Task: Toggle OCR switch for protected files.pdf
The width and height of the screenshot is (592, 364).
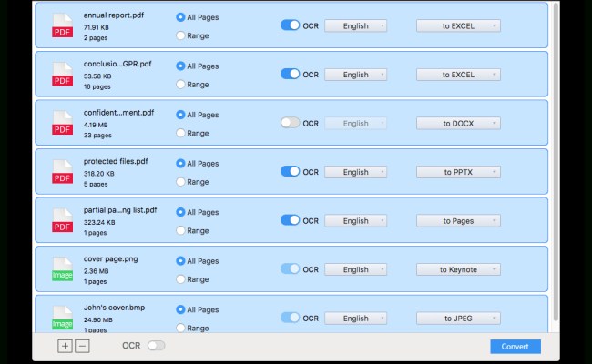Action: point(290,171)
